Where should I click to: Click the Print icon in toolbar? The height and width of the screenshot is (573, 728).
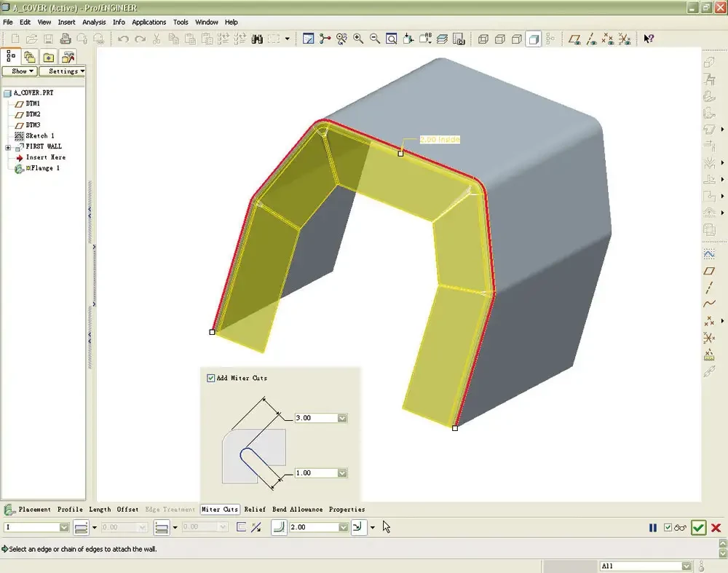coord(66,39)
